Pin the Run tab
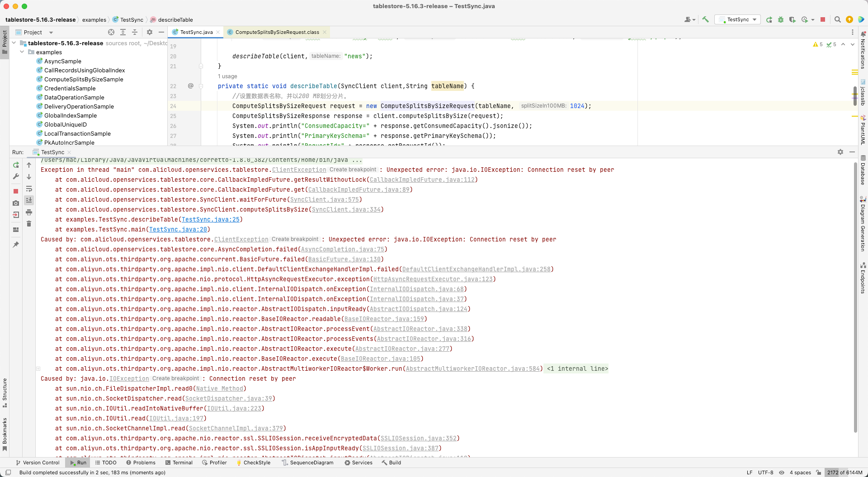 click(x=16, y=244)
